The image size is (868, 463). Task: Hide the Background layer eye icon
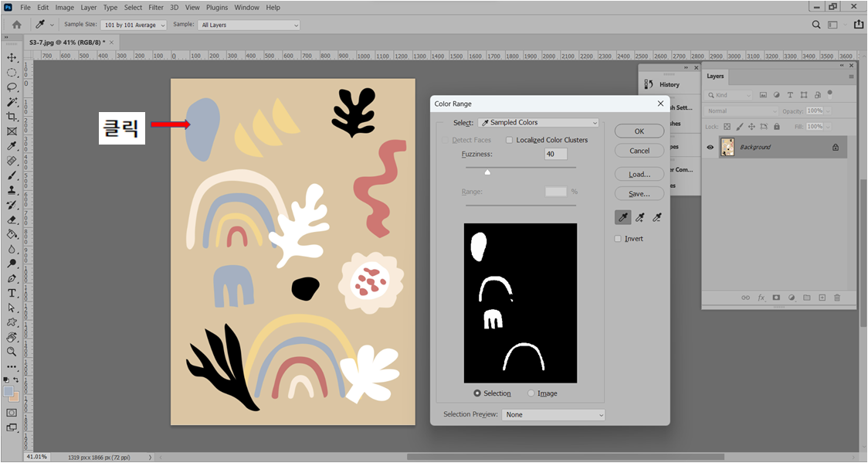710,148
